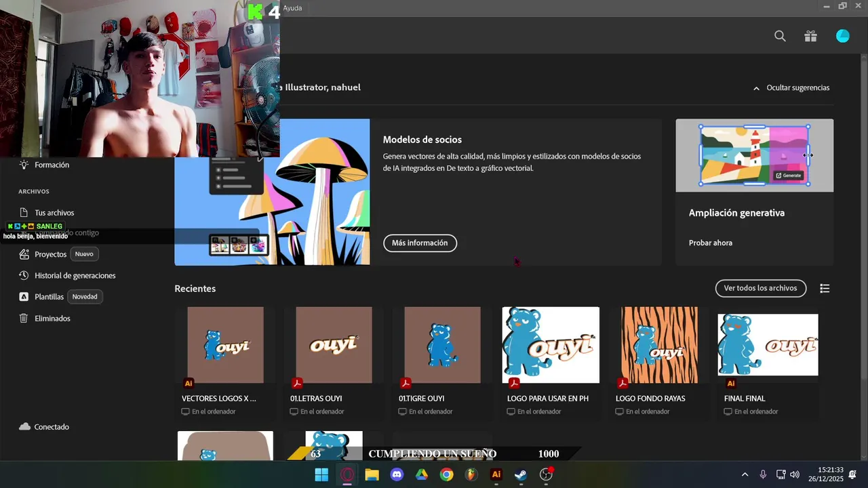Image resolution: width=868 pixels, height=488 pixels.
Task: Collapse suggestions with Ocultar sugerencias
Action: [x=791, y=87]
